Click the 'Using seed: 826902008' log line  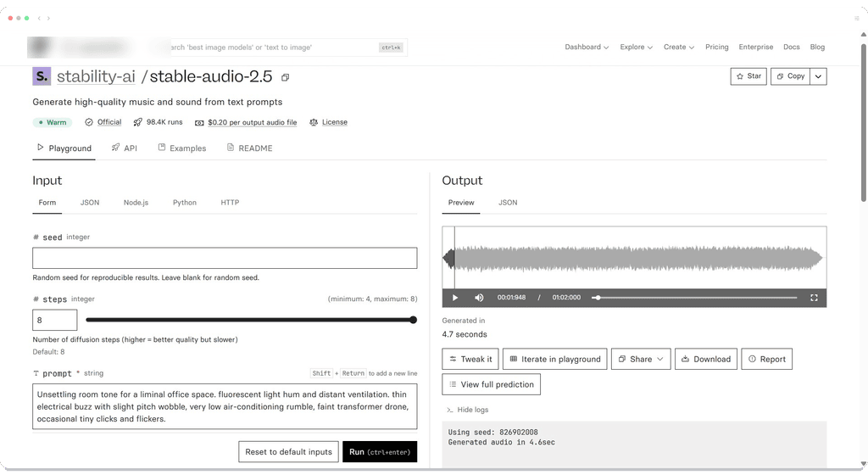pos(492,433)
